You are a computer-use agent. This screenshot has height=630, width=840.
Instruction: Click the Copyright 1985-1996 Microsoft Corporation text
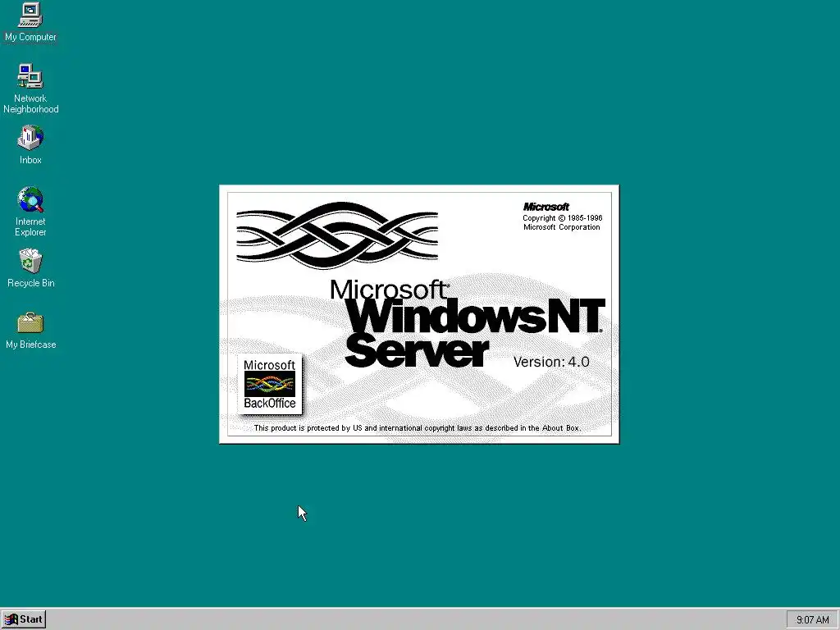click(562, 222)
